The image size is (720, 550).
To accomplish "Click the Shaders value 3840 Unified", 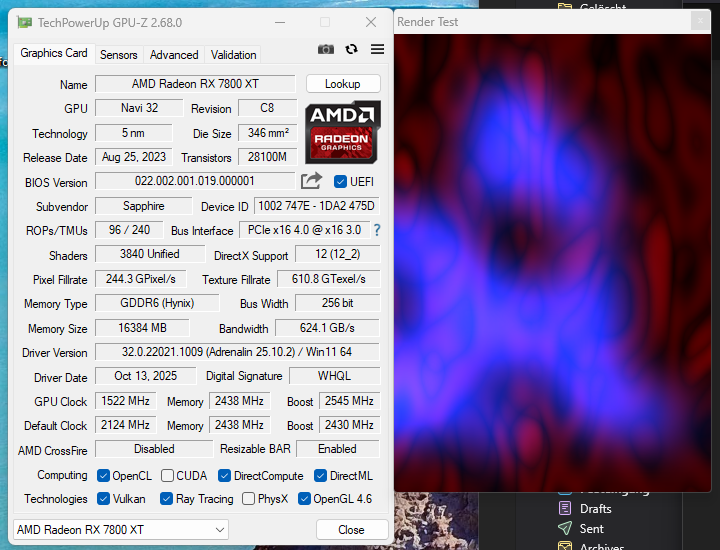I will click(150, 254).
